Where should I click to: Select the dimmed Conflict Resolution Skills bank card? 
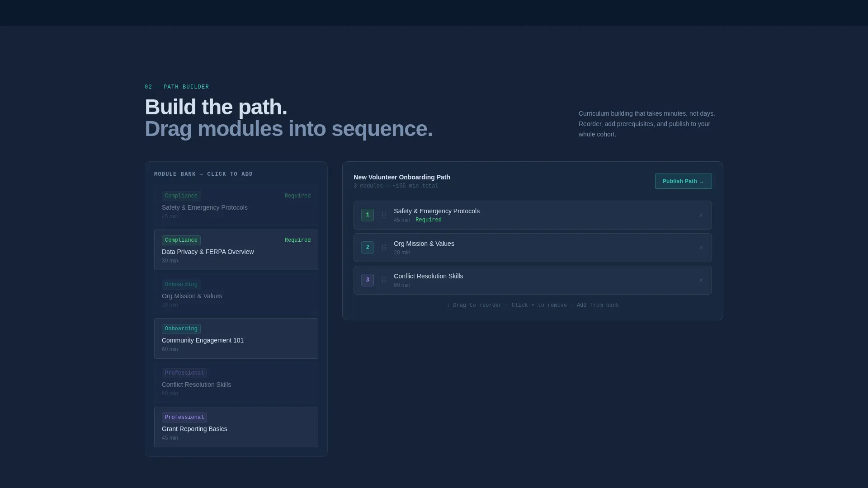click(x=236, y=383)
